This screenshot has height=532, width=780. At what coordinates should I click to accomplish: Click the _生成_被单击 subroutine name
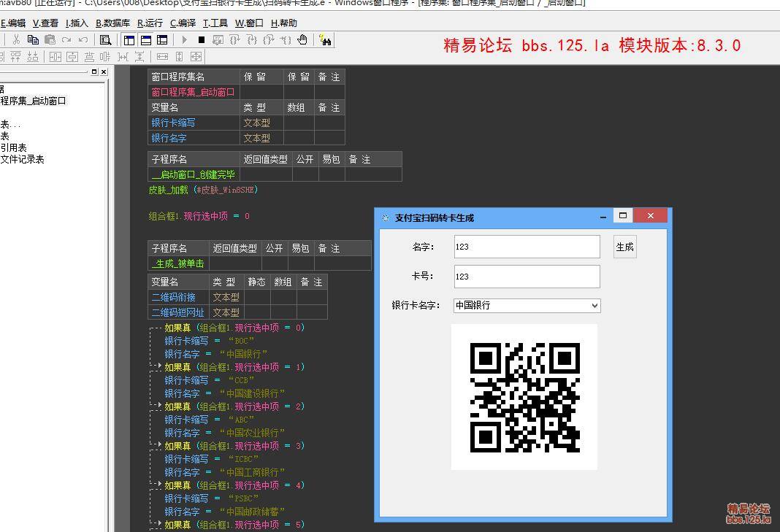[178, 263]
